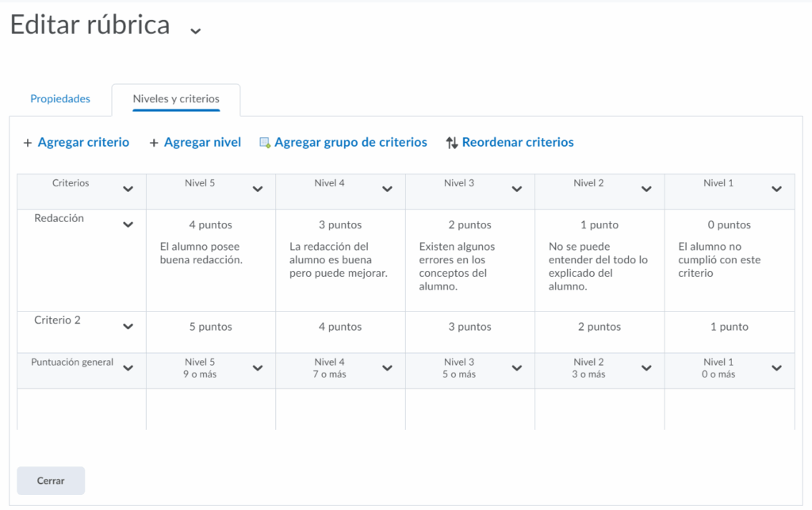The image size is (812, 510).
Task: Click the Redacción Nivel 5 description cell
Action: (210, 253)
